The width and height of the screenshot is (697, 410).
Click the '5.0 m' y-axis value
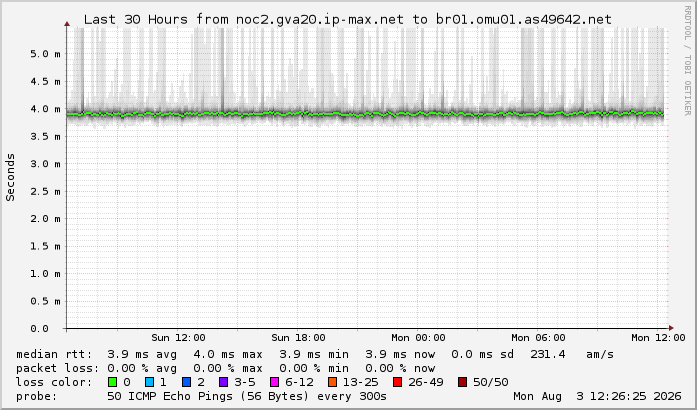pos(45,54)
